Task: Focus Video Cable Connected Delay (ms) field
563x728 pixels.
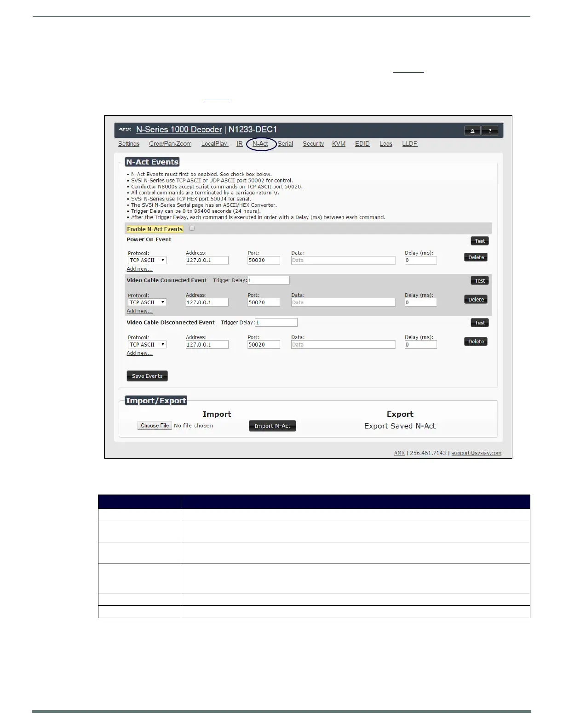Action: pos(421,302)
